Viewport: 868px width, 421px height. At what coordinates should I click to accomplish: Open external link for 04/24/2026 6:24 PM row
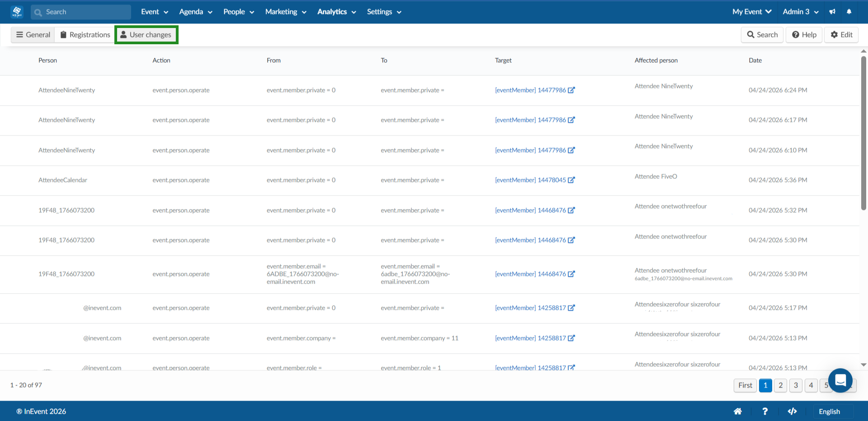click(x=571, y=90)
